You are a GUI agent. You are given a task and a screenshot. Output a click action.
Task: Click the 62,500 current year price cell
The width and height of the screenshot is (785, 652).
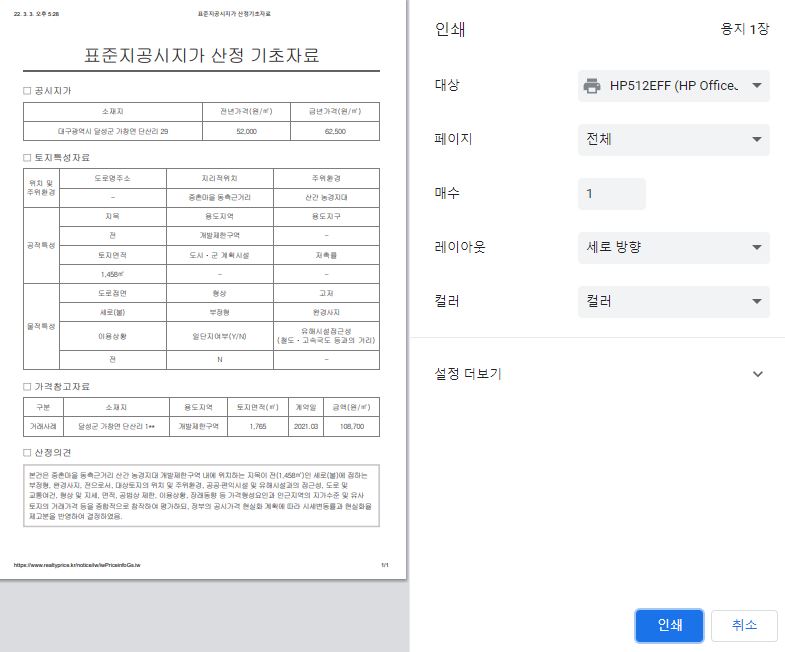(335, 131)
